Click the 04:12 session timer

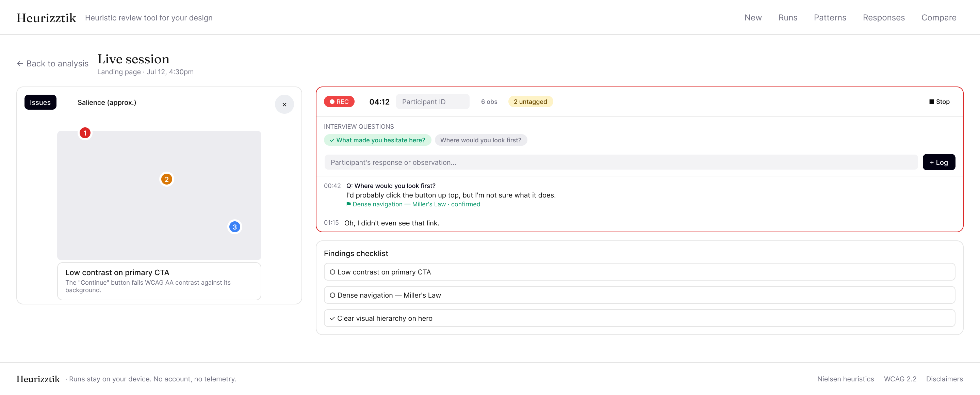coord(379,101)
